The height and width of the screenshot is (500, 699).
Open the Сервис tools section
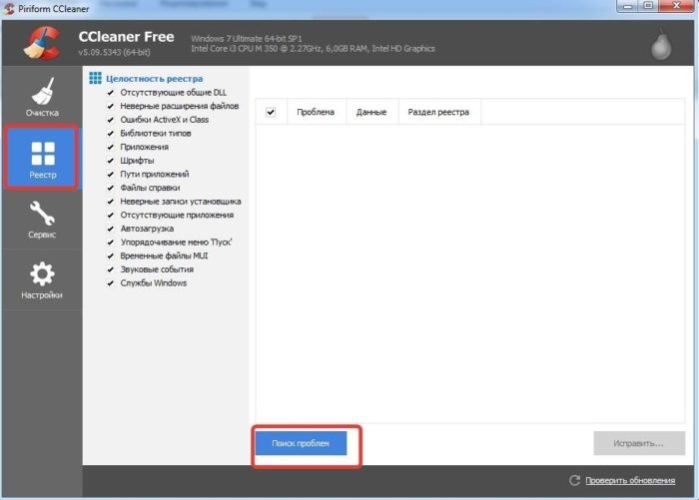tap(42, 220)
